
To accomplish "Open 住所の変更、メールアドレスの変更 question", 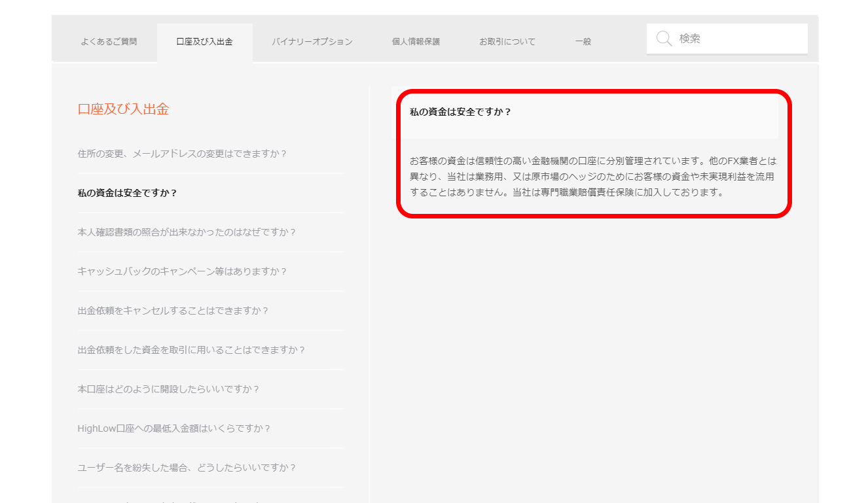I will coord(183,154).
